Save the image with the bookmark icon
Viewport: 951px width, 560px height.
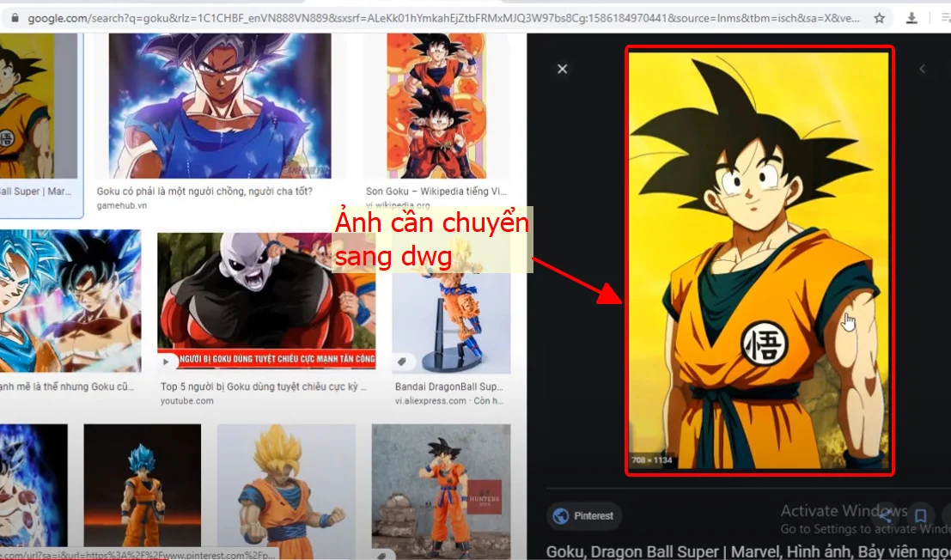(920, 515)
